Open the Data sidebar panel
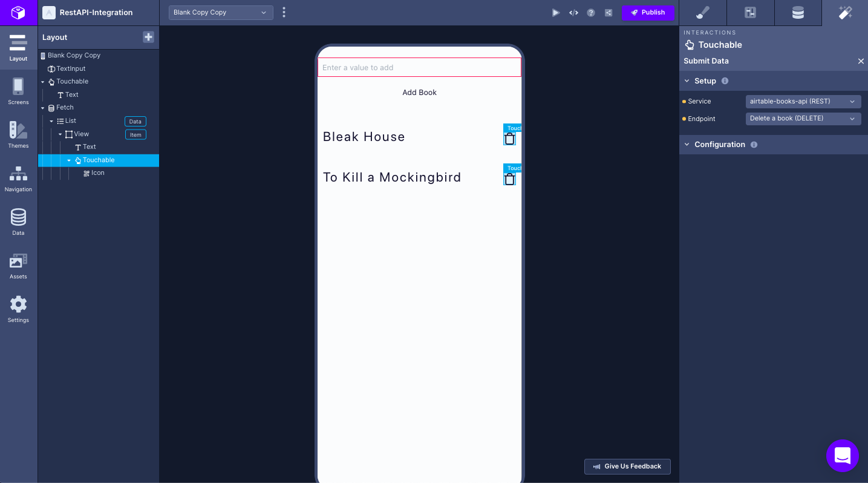 click(x=18, y=222)
